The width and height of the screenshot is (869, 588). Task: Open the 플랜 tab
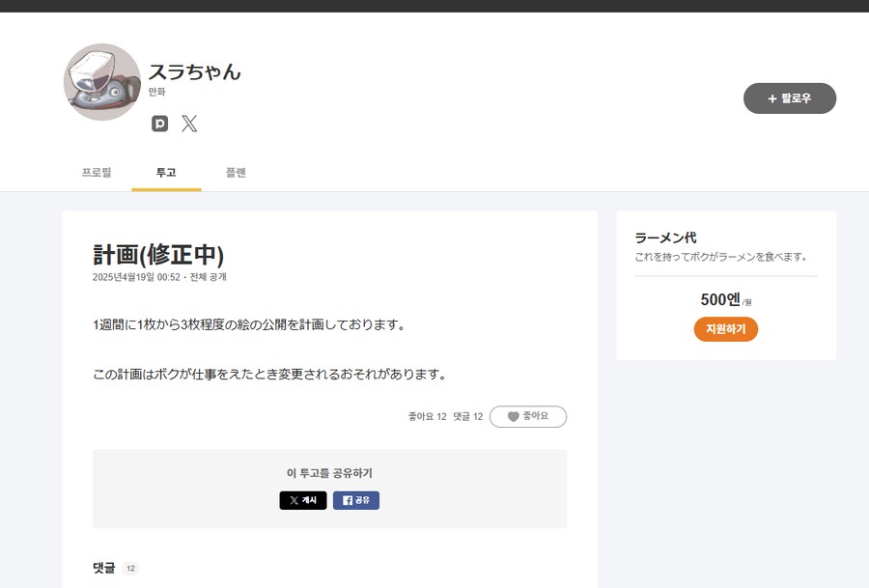click(236, 173)
